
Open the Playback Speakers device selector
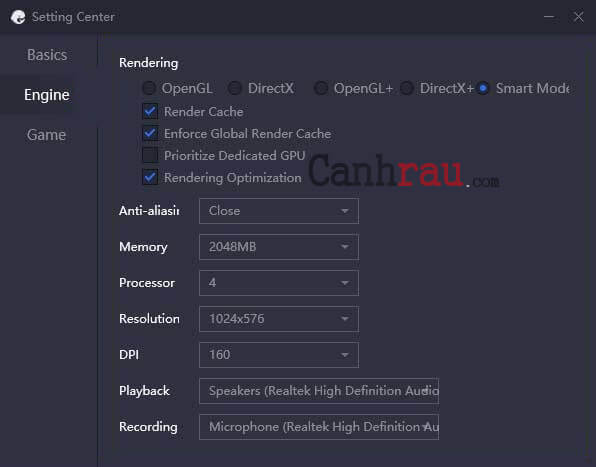[x=319, y=391]
